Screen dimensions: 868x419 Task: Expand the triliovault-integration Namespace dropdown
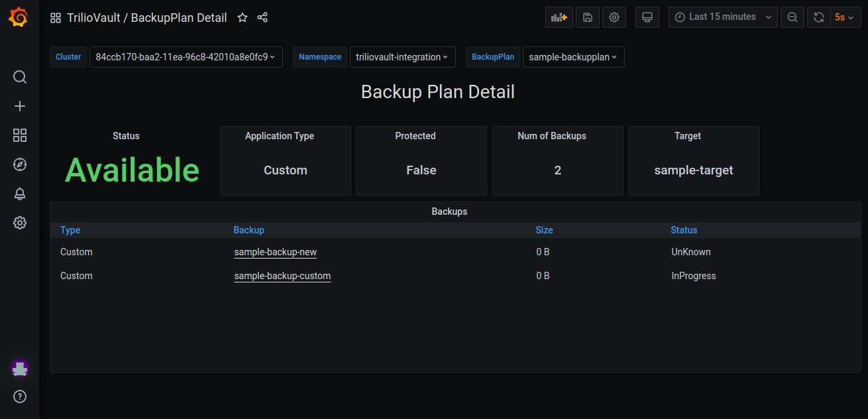[403, 57]
